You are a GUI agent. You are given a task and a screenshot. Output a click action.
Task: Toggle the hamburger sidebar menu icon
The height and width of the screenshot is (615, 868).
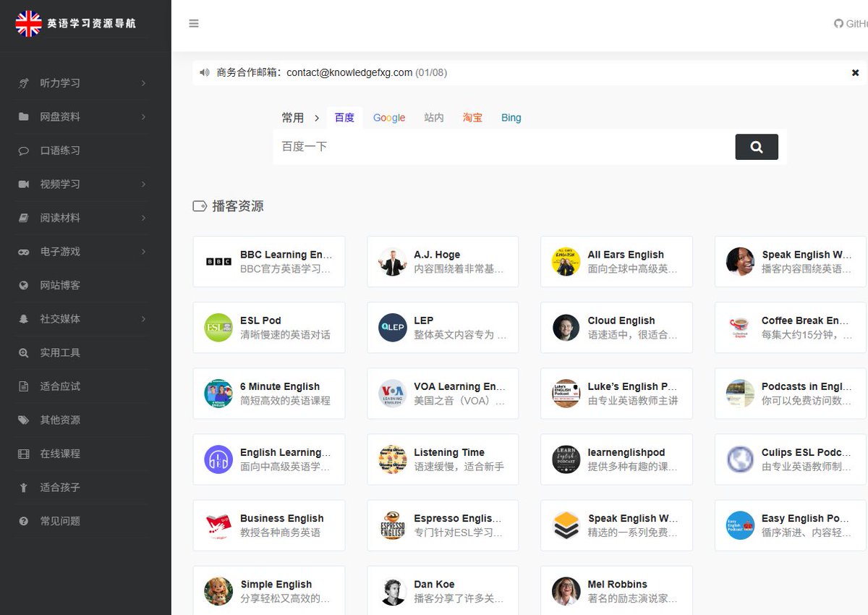click(x=193, y=23)
